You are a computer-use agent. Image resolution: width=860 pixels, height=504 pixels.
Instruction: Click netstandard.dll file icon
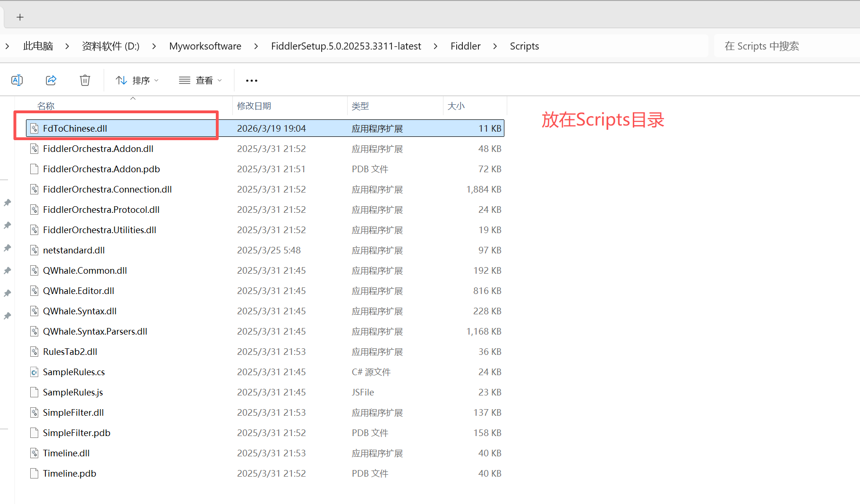coord(34,250)
